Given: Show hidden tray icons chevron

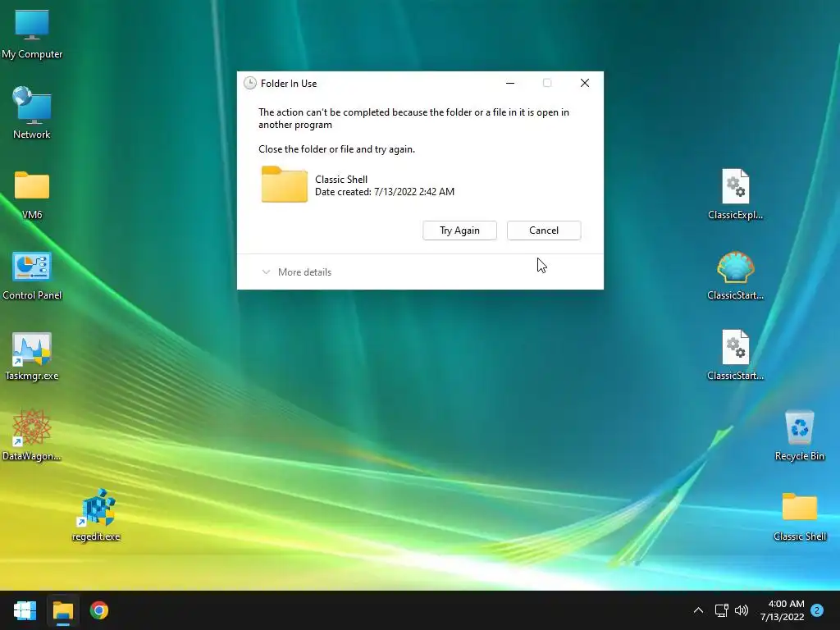Looking at the screenshot, I should tap(698, 610).
